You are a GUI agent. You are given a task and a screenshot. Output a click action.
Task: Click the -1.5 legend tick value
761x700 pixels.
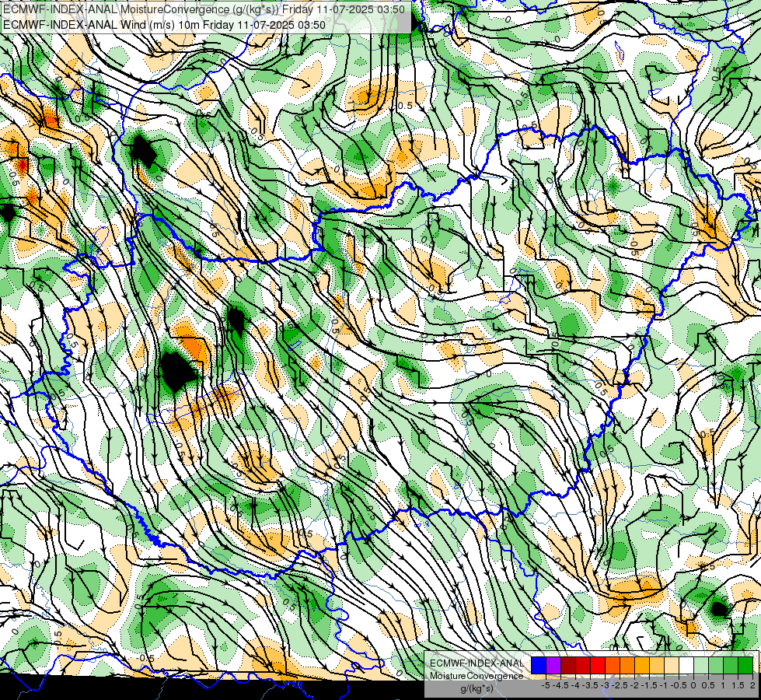click(x=649, y=685)
